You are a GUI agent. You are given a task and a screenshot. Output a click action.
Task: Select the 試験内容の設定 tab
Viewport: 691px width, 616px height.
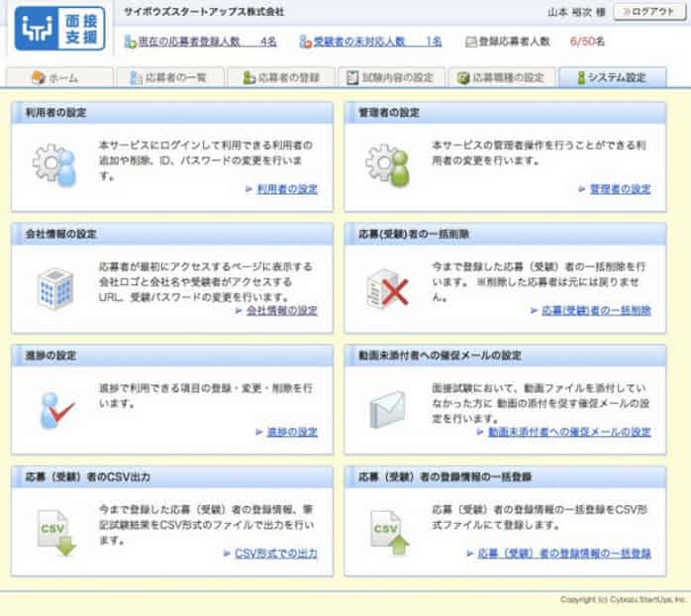pos(390,77)
